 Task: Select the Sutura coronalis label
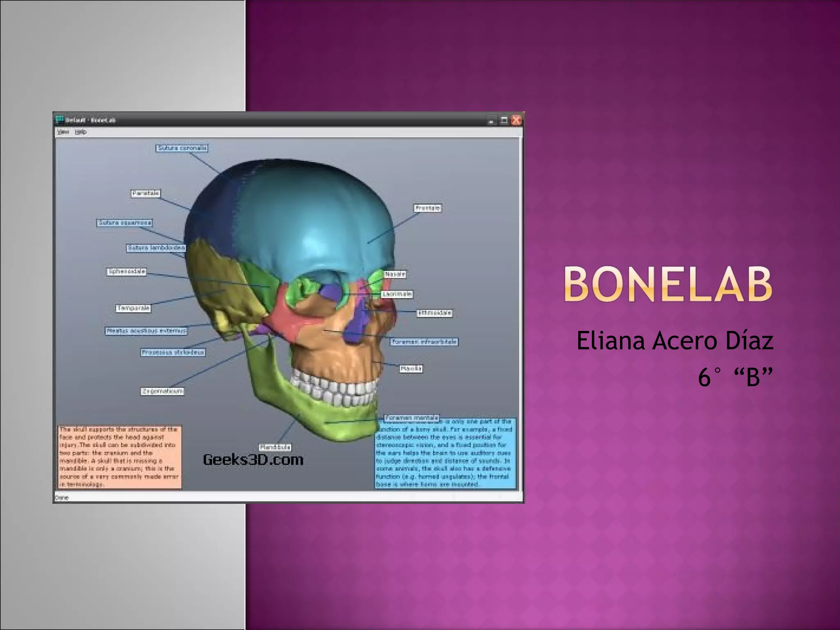(182, 148)
